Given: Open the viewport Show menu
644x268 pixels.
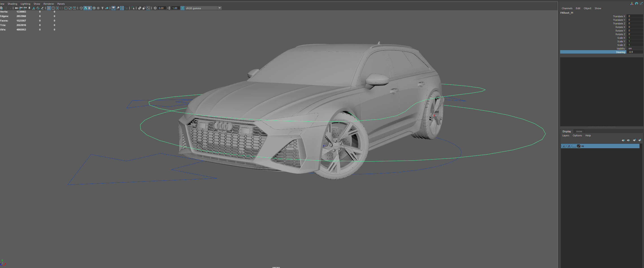Looking at the screenshot, I should coord(37,4).
